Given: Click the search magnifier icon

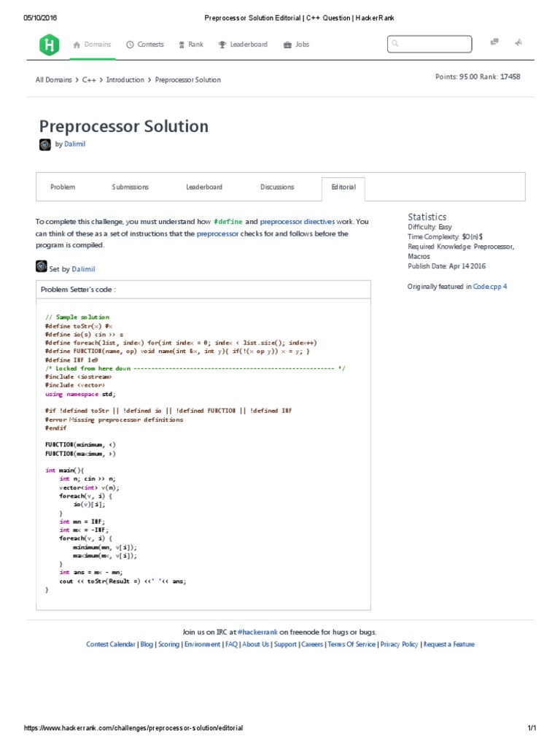Looking at the screenshot, I should point(395,44).
